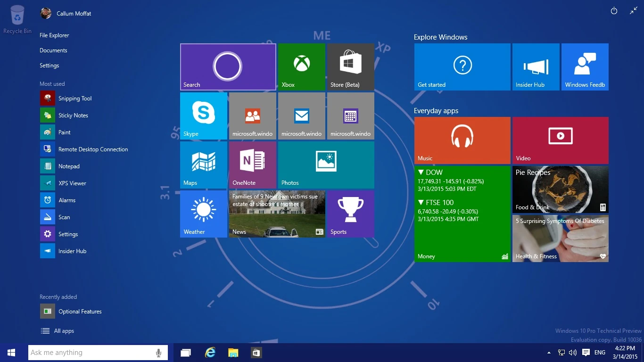Open the Video tile

(x=560, y=140)
